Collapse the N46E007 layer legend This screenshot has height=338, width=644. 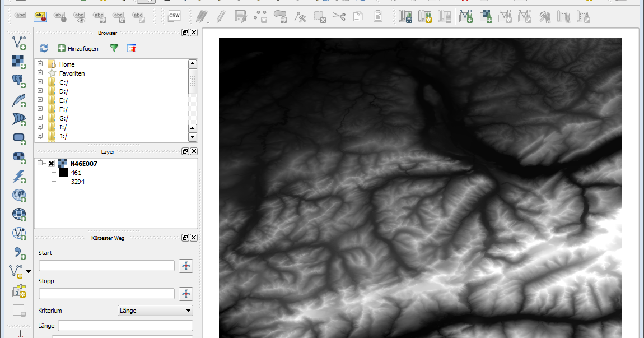[x=40, y=164]
